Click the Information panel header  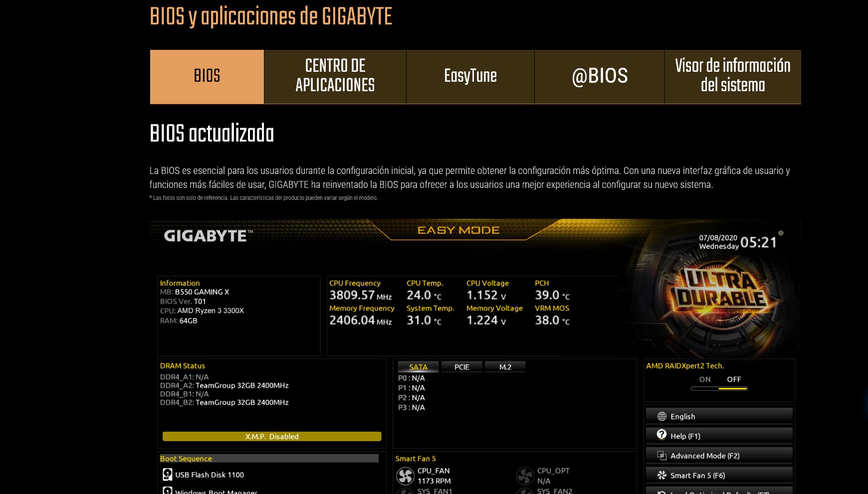[180, 283]
